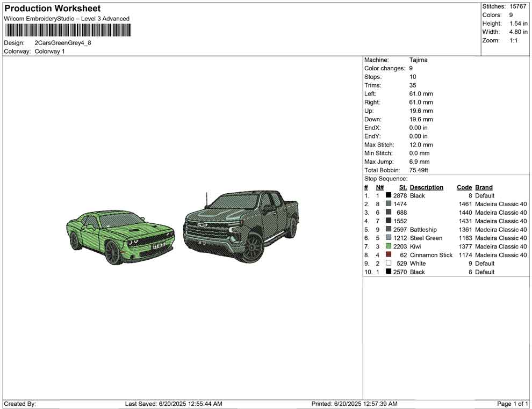Click the 'Brand' column header

click(484, 187)
